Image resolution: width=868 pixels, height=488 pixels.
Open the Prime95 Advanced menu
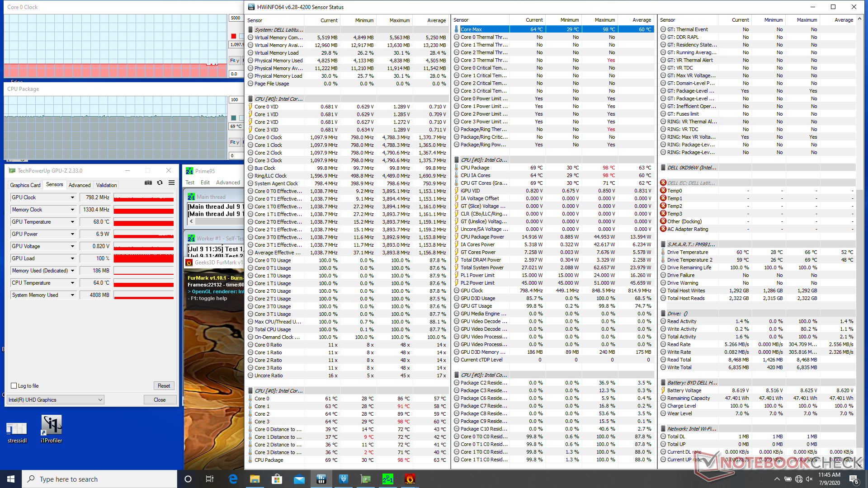point(228,183)
